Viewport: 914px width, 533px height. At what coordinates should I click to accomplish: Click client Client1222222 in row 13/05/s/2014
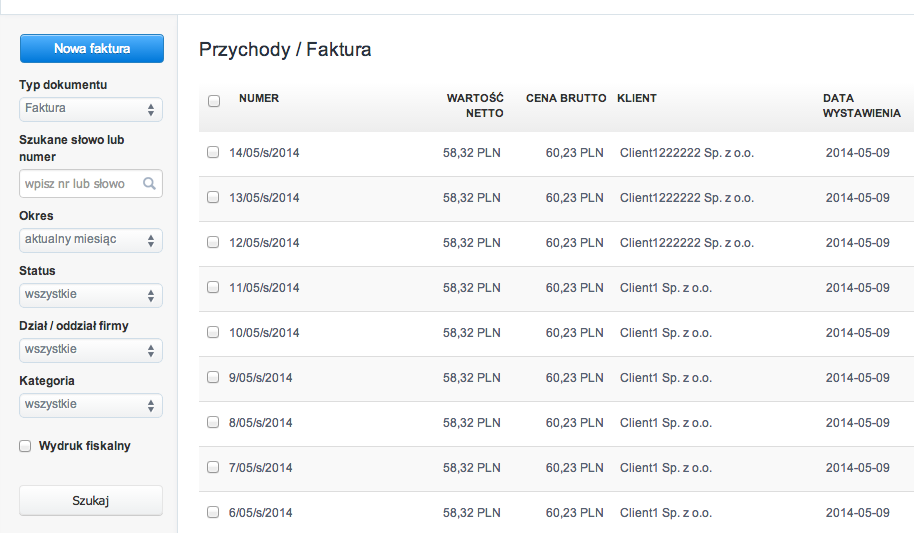tap(687, 198)
